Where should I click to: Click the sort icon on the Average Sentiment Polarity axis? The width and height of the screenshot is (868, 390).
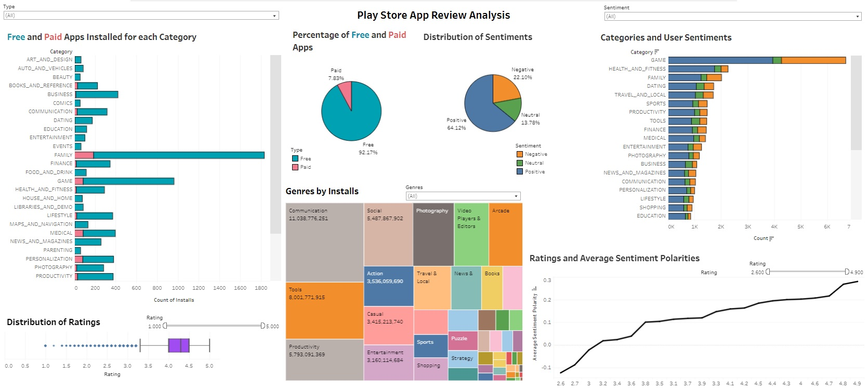click(534, 288)
